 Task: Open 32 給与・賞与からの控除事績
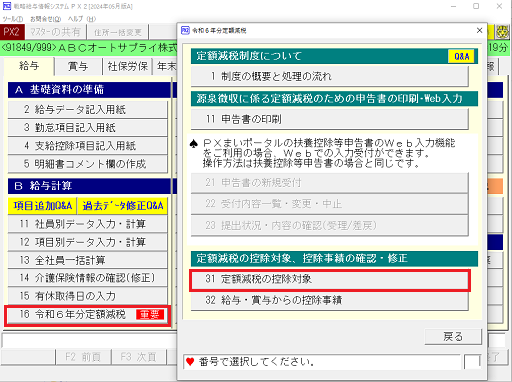(x=329, y=300)
